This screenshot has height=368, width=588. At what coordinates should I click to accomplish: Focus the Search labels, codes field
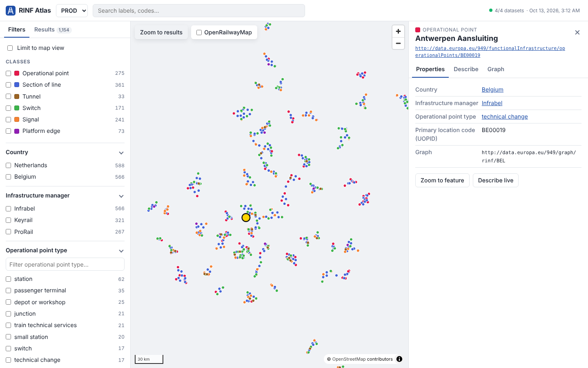click(x=199, y=11)
